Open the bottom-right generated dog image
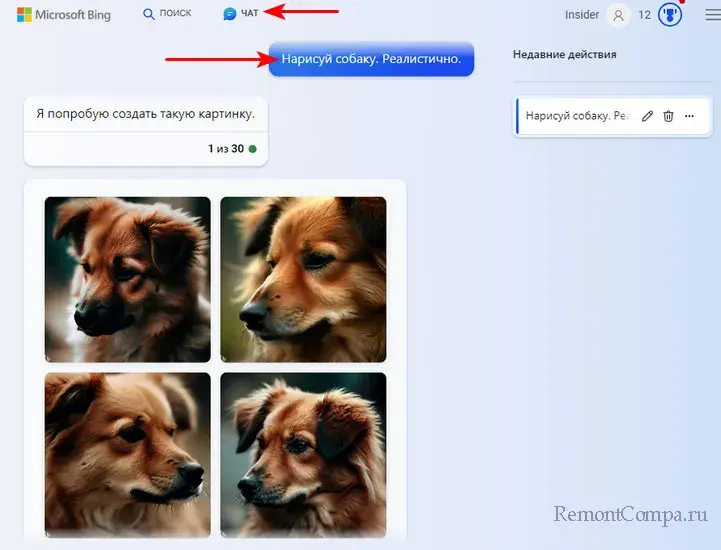This screenshot has width=721, height=550. coord(303,455)
